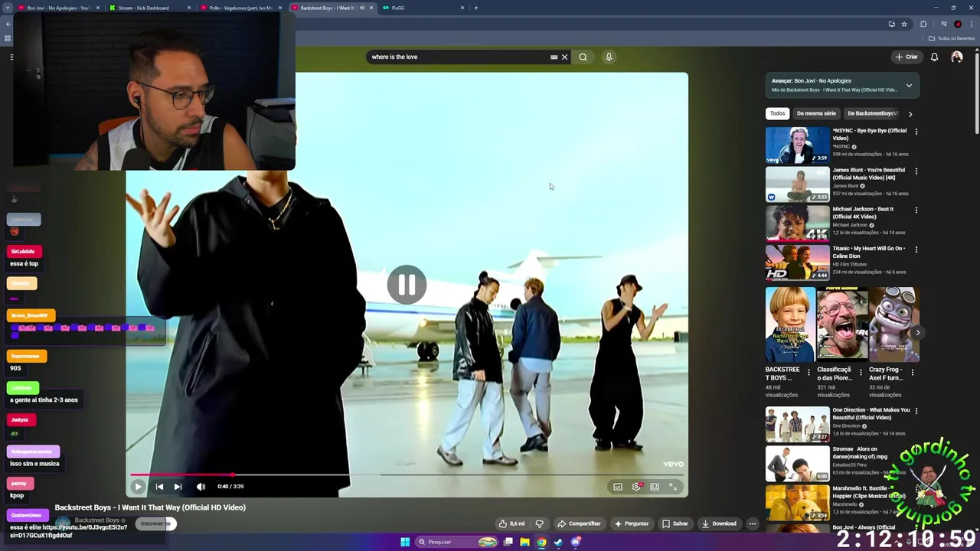Open the notifications bell
980x551 pixels.
coord(934,57)
